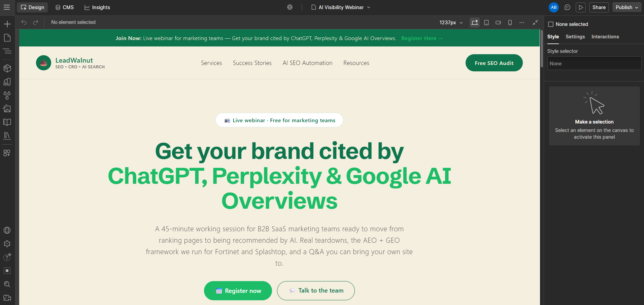Screen dimensions: 644x305
Task: Click the Success Stories nav link
Action: click(252, 63)
